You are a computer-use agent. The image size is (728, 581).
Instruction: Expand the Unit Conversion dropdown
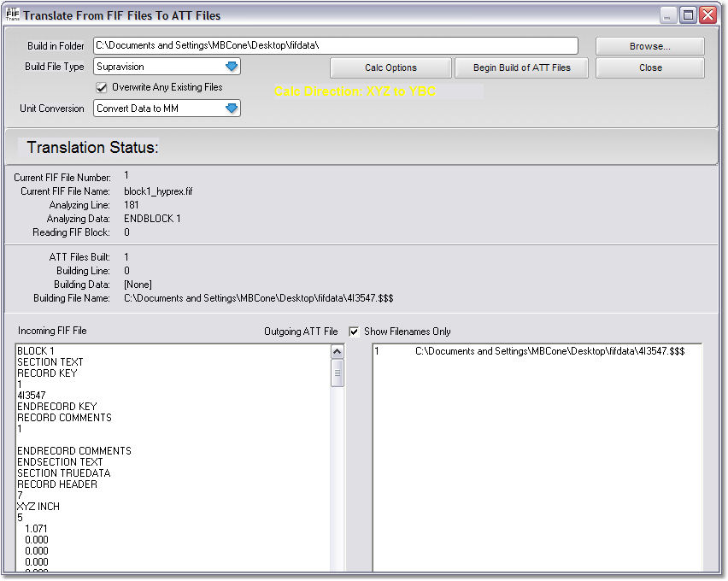[231, 109]
